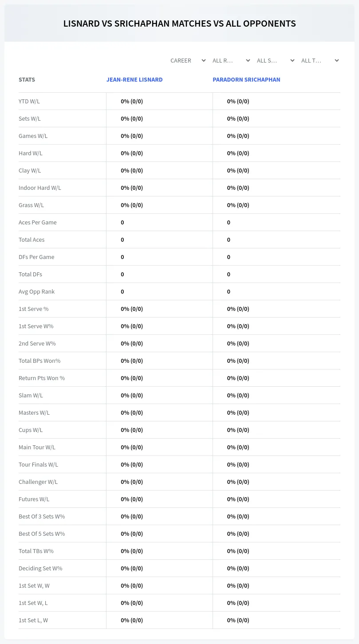Expand the ALL T… filter dropdown

click(320, 60)
